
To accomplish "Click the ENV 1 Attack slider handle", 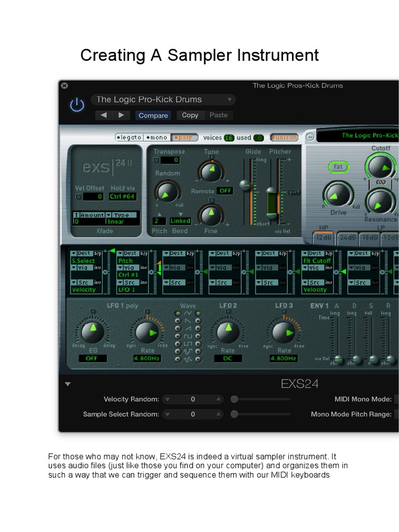I will pyautogui.click(x=338, y=359).
